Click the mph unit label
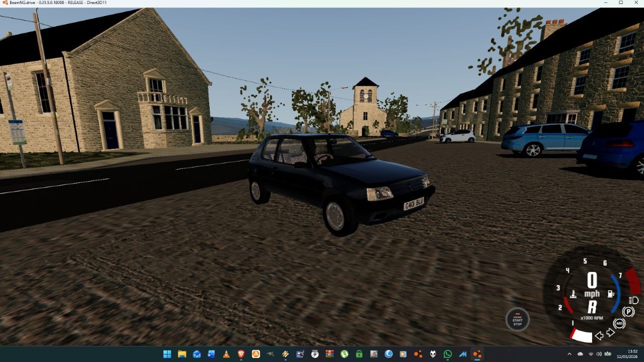The image size is (644, 362). pos(592,294)
